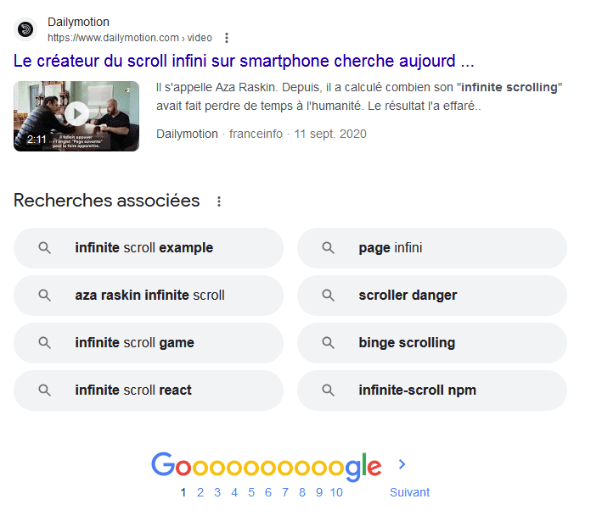The width and height of the screenshot is (602, 516).
Task: Click search icon in infinite scroll game suggestion
Action: (45, 342)
